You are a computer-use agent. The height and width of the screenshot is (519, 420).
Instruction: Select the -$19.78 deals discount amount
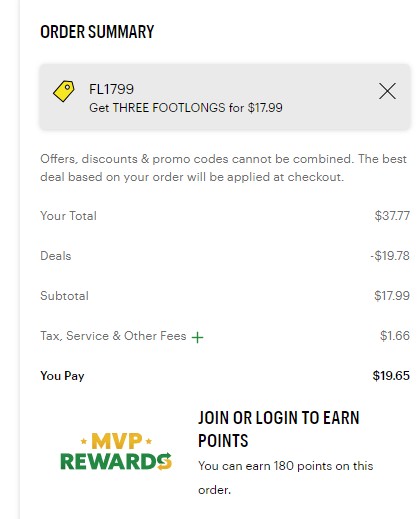[390, 256]
